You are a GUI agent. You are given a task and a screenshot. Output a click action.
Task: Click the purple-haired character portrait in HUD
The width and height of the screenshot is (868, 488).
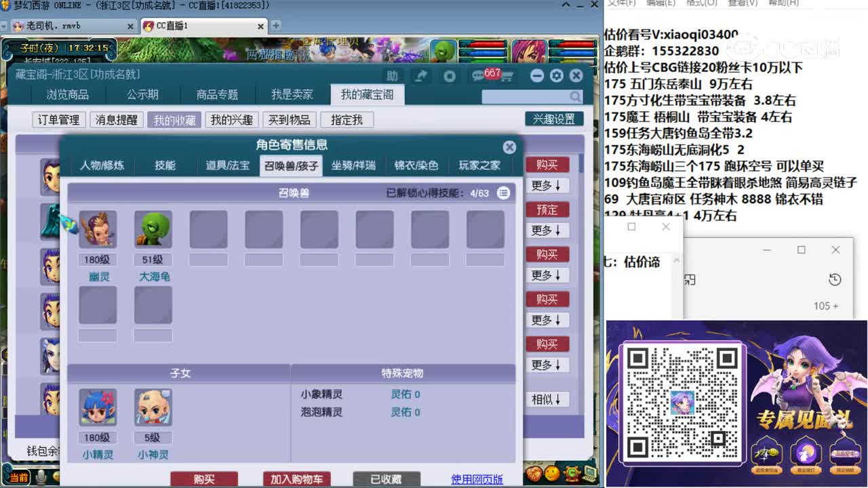529,52
